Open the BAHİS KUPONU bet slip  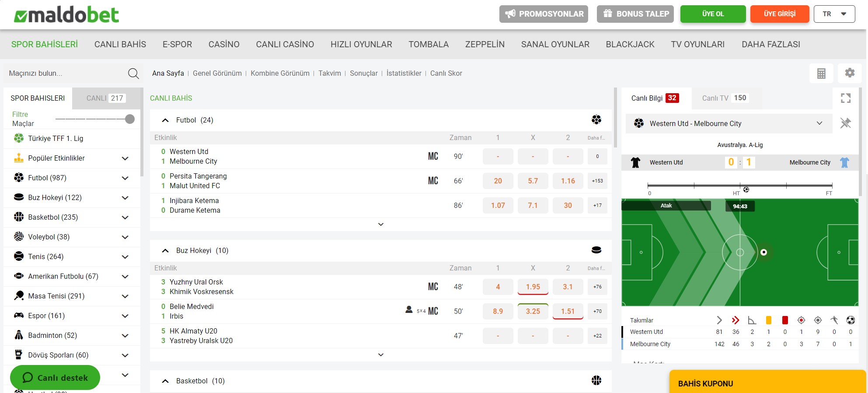point(767,382)
